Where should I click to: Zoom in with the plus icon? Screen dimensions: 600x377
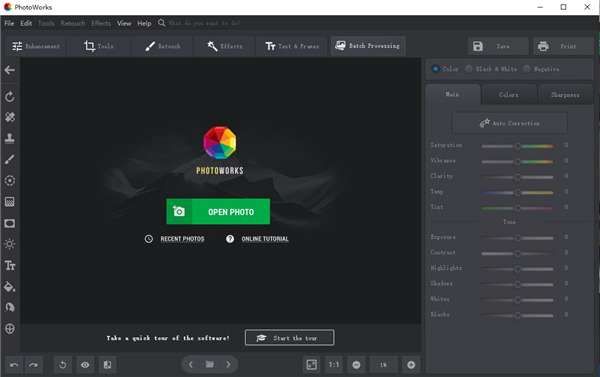(411, 365)
